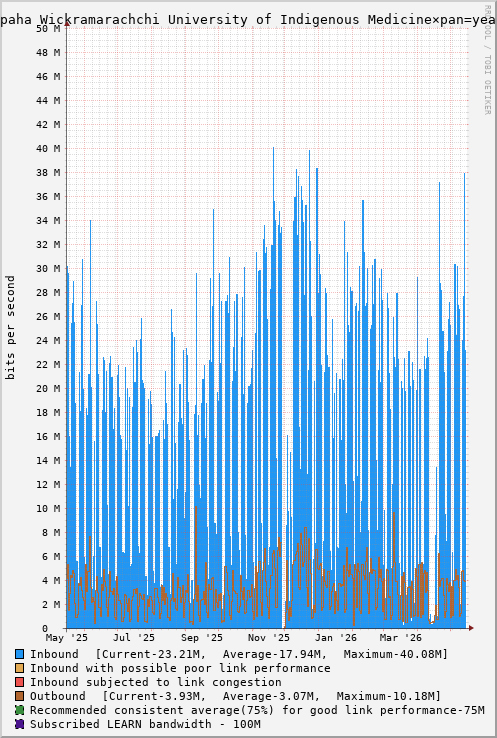Screen dimensions: 497x738
Task: Click the 40 M y-axis label
Action: 48,148
